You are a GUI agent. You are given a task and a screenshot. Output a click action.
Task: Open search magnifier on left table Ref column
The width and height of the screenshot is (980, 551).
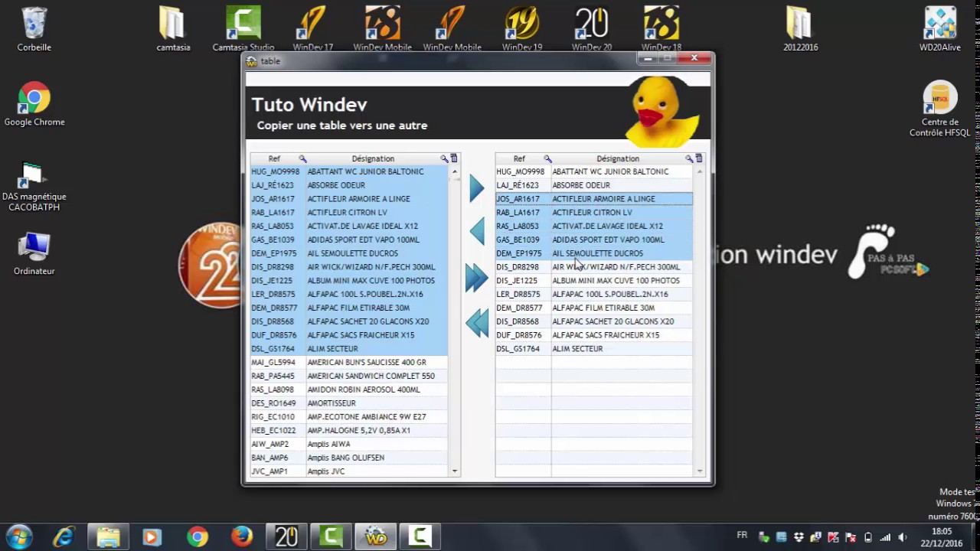tap(302, 158)
